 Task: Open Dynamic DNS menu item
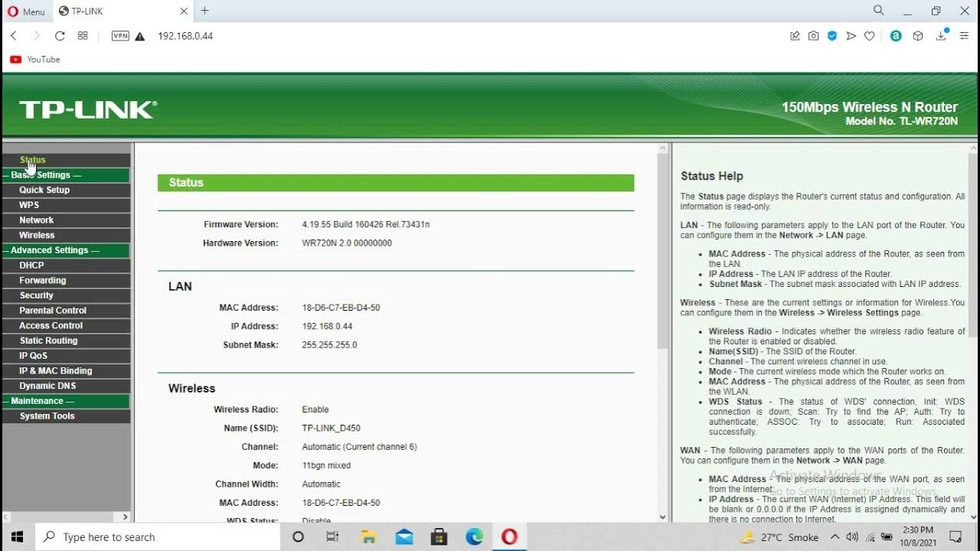coord(47,386)
